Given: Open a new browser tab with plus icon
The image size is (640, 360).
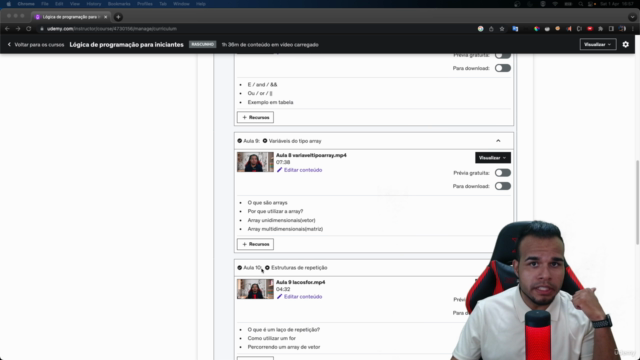Looking at the screenshot, I should pyautogui.click(x=118, y=17).
